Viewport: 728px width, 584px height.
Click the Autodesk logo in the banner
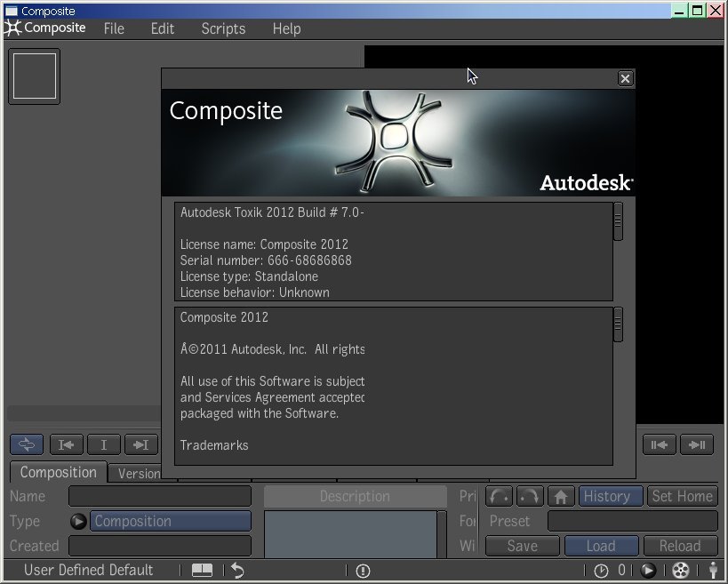(587, 183)
